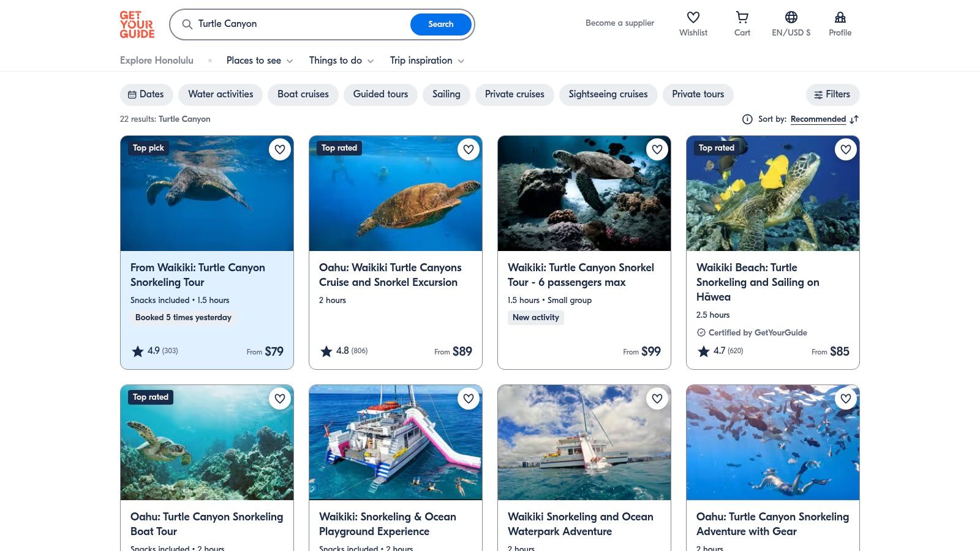Open Become a supplier link
The height and width of the screenshot is (551, 980).
click(x=620, y=23)
